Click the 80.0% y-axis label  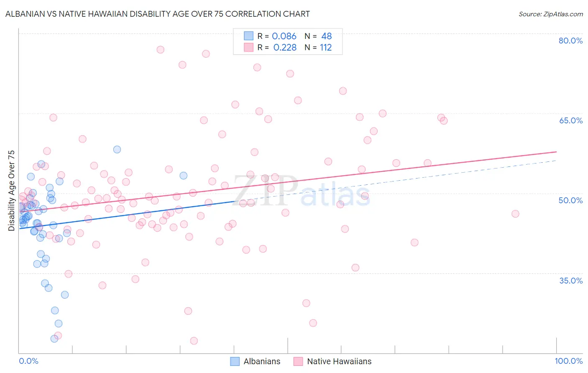(x=570, y=41)
